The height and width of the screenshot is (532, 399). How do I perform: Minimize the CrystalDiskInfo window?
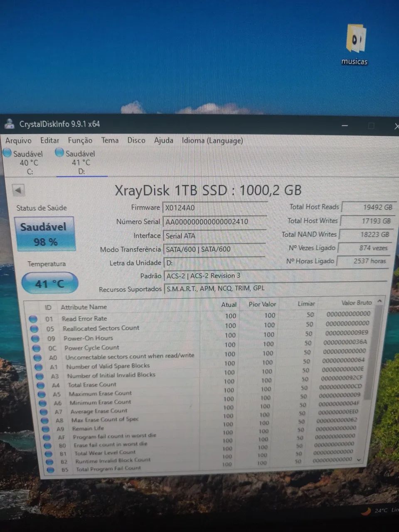(345, 126)
